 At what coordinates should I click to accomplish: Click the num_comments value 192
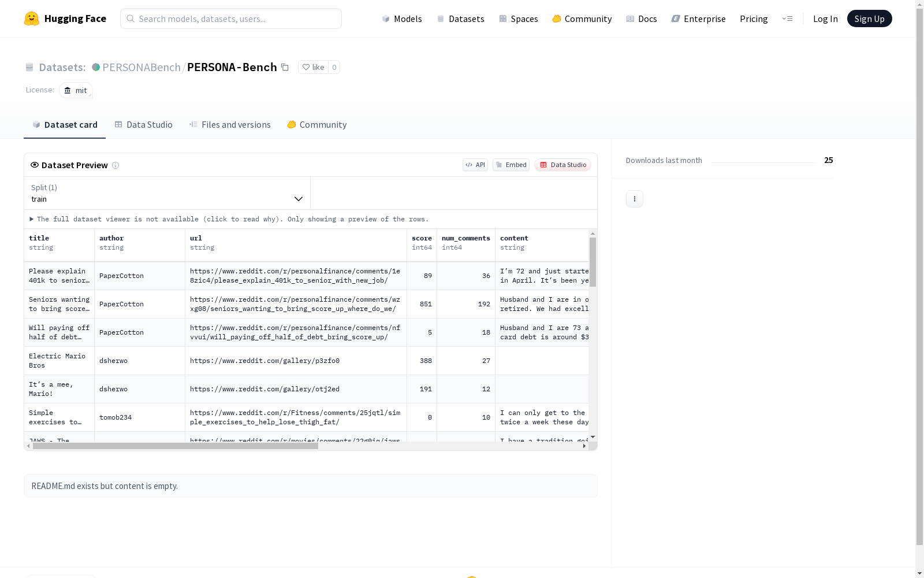tap(484, 304)
